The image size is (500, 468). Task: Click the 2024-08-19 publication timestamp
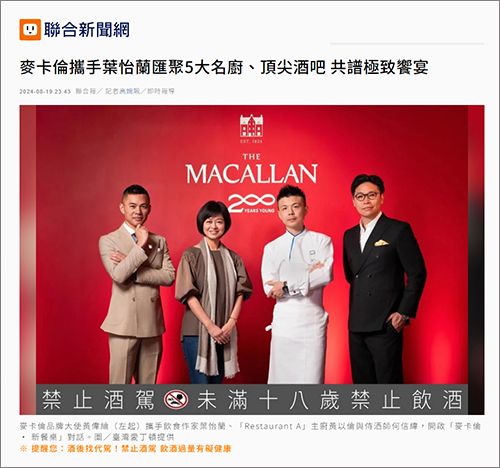pos(45,91)
